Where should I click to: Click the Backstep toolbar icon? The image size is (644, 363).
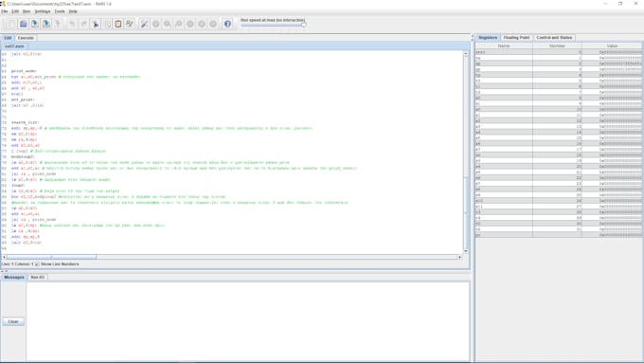tap(179, 24)
